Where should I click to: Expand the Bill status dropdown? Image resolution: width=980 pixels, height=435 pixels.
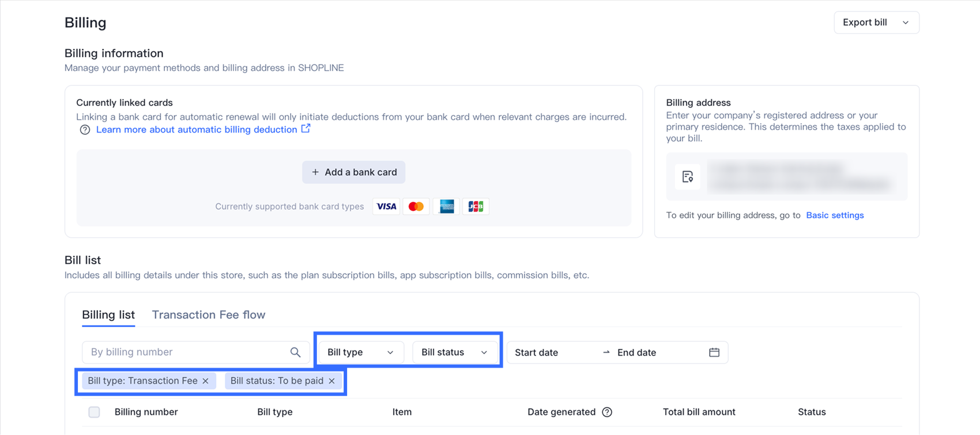tap(454, 352)
